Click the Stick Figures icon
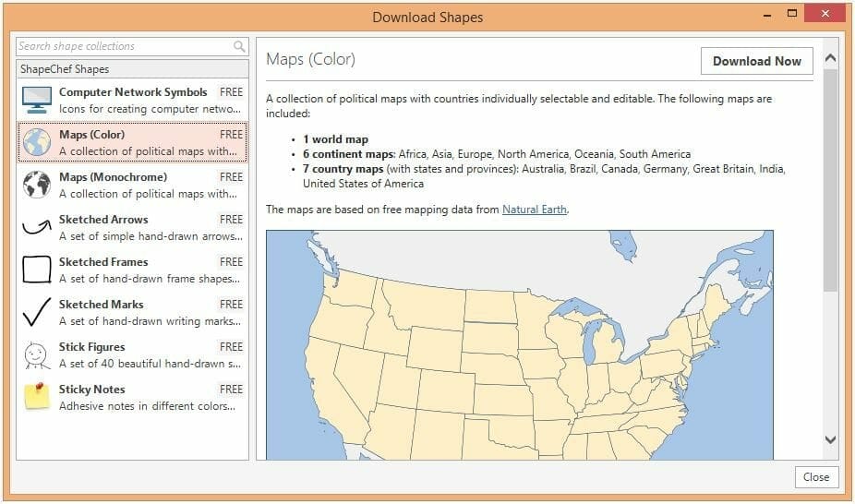The image size is (855, 504). point(37,354)
